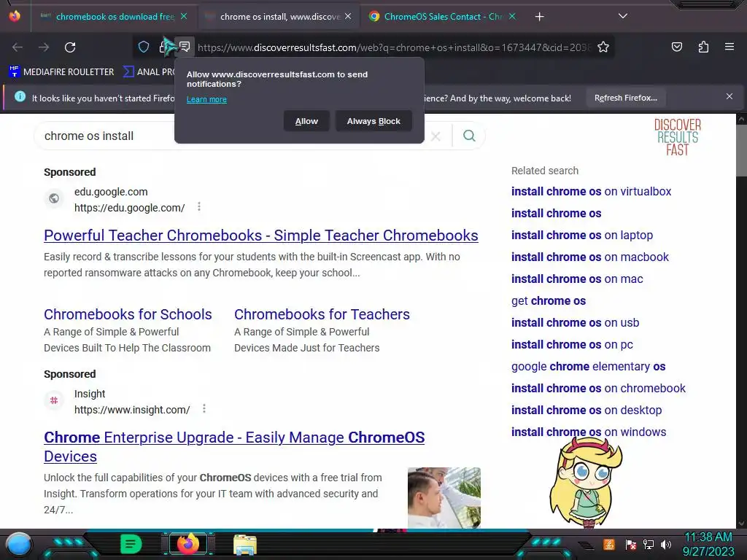This screenshot has height=560, width=747.
Task: Open the tracking protection shield icon
Action: click(144, 47)
